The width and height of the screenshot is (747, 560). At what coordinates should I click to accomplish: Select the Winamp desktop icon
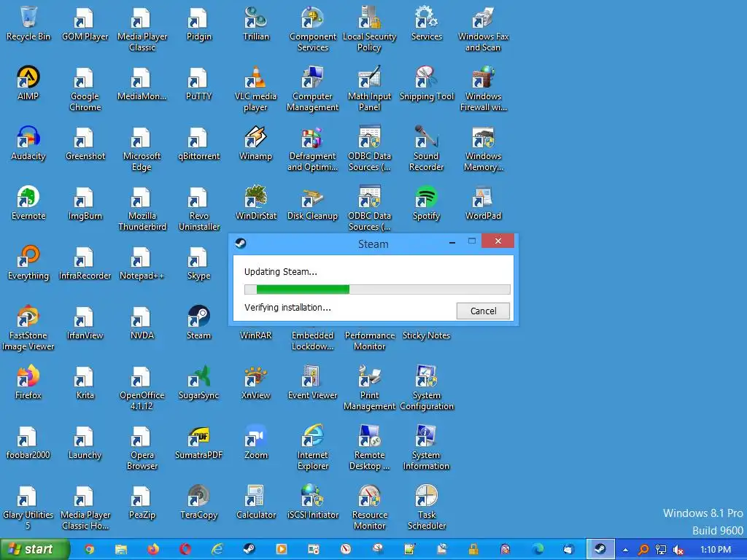(255, 143)
